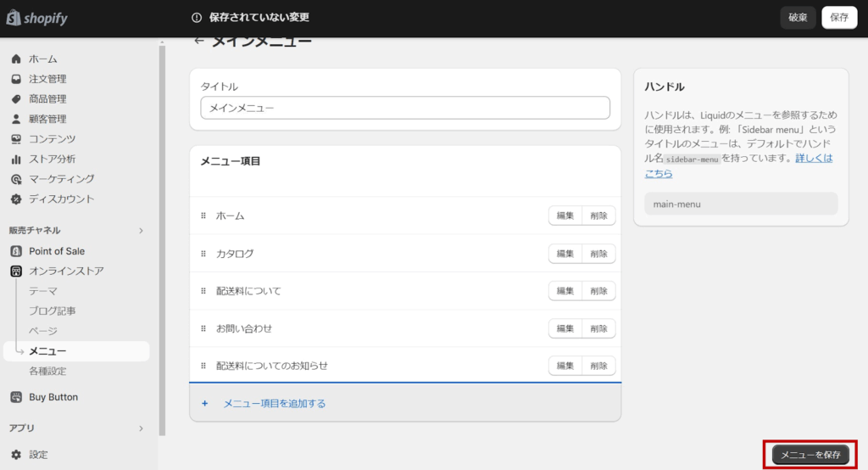Image resolution: width=868 pixels, height=470 pixels.
Task: Delete the カタログ menu item
Action: (599, 254)
